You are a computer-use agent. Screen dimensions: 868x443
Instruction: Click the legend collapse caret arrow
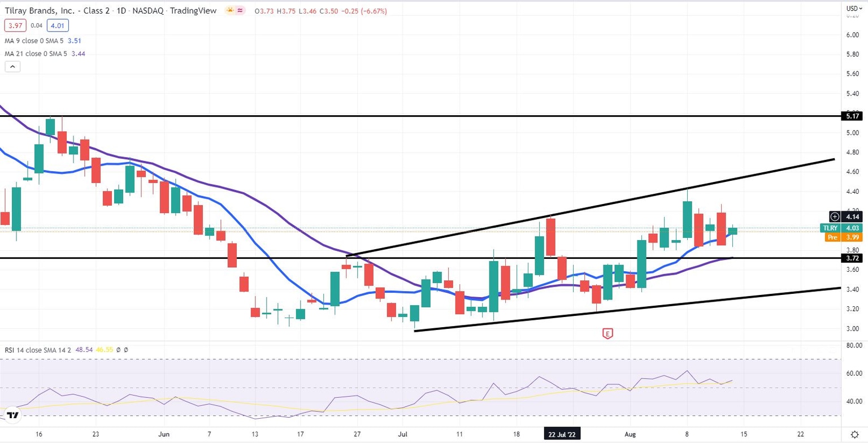[12, 66]
